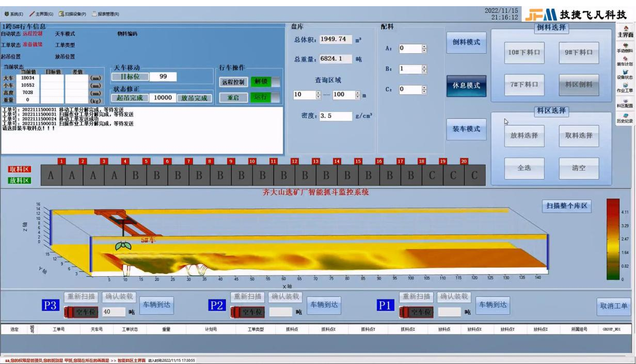The image size is (636, 364).
Task: Click the spinner arrows of query end 100
Action: 358,95
